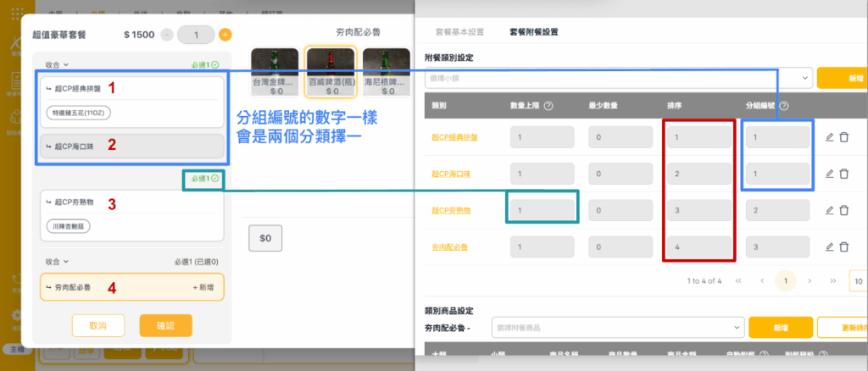Open the rows-per-page dropdown showing 10

tap(858, 281)
